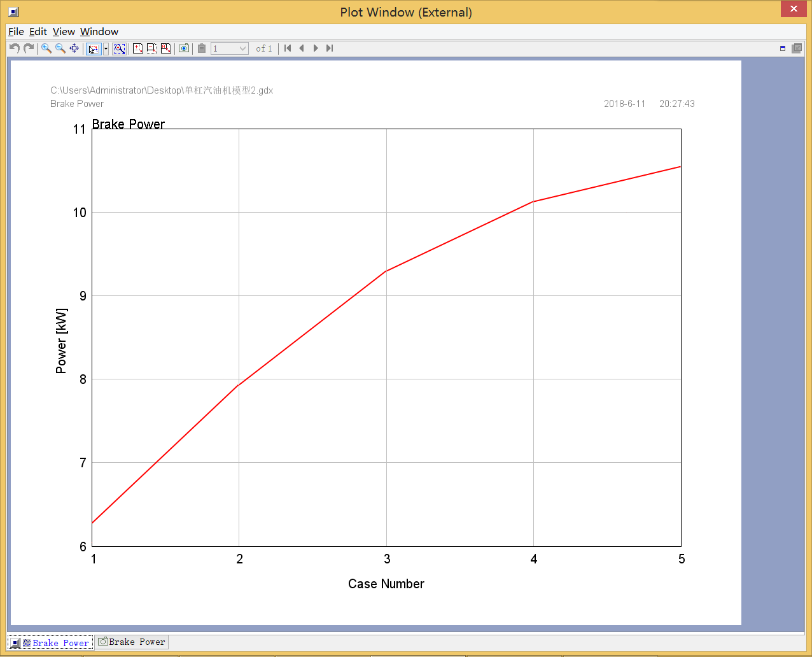Click the remove-annotation minus icon in toolbar

pyautogui.click(x=152, y=48)
